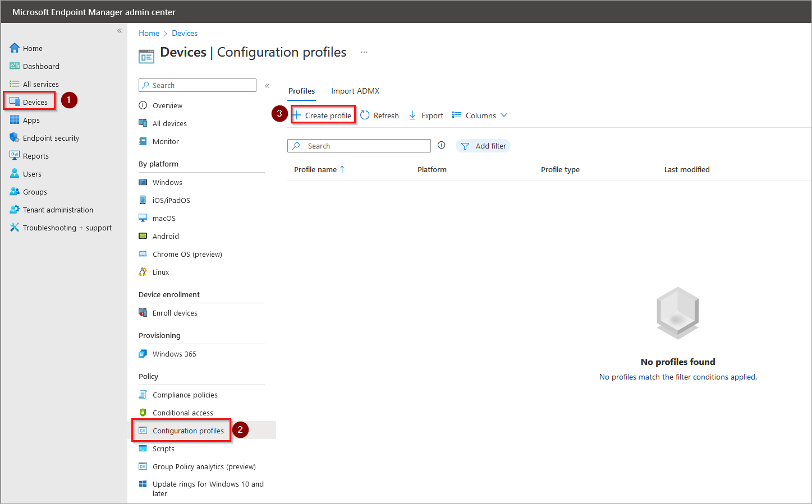
Task: Open Endpoint security shield icon
Action: pyautogui.click(x=15, y=138)
